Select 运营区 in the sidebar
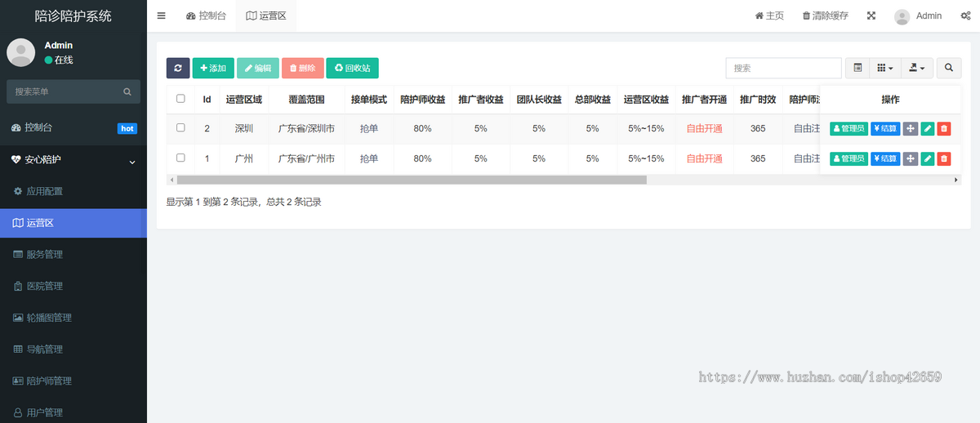 (x=73, y=223)
